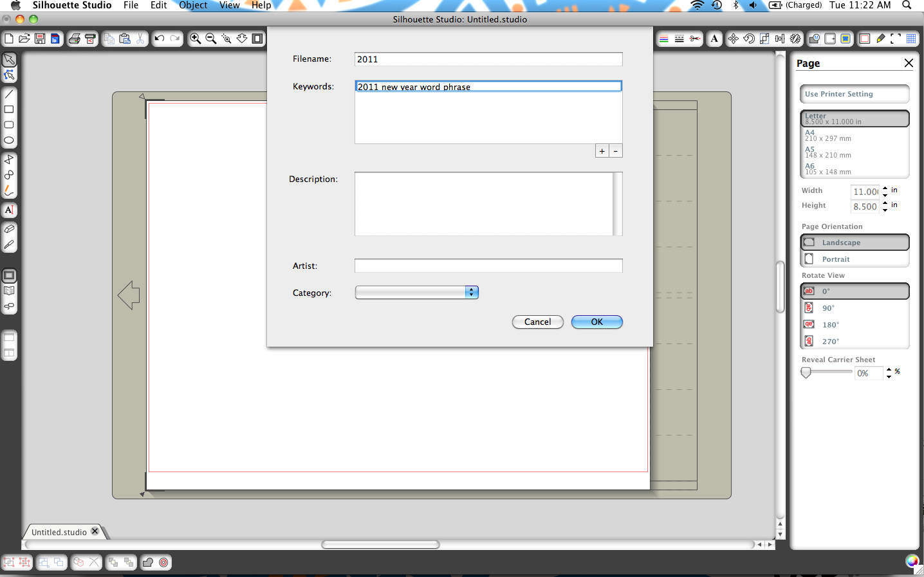924x577 pixels.
Task: Create a new document with toolbar icon
Action: [9, 39]
